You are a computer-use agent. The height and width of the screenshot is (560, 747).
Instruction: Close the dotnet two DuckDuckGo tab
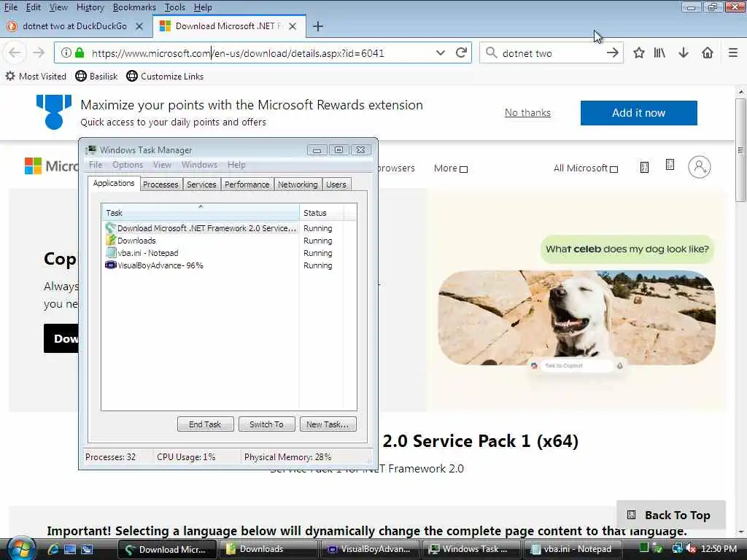click(x=139, y=26)
